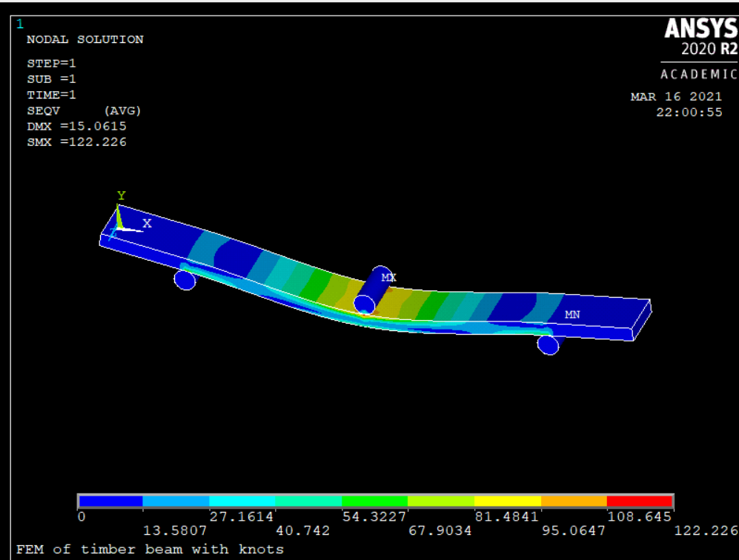Click the (AVG) label
Viewport: 739px width, 560px height.
[122, 110]
